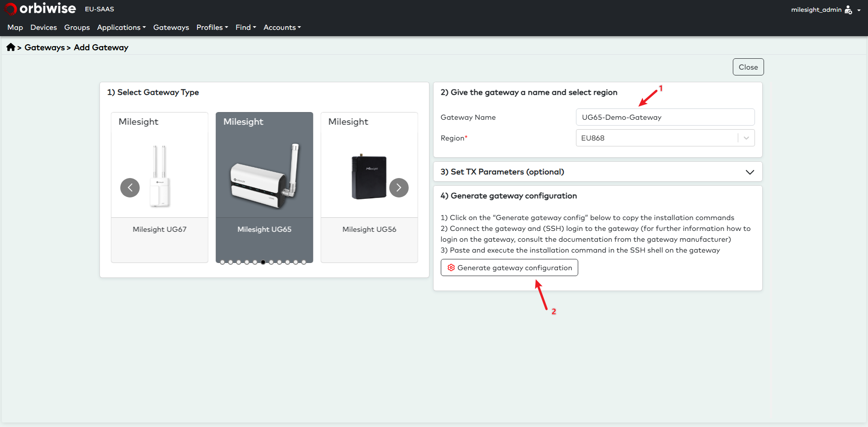Select the Milesight UG56 gateway card
The width and height of the screenshot is (868, 427).
click(369, 188)
